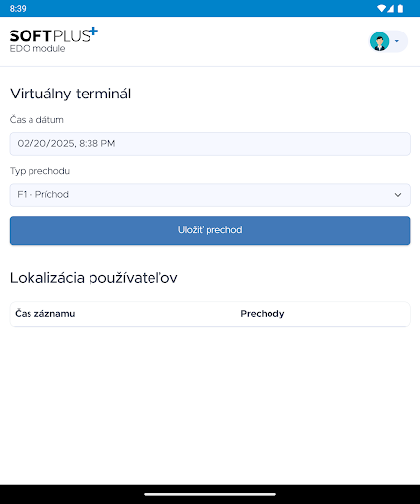Tap the user avatar icon
This screenshot has width=420, height=504.
[379, 41]
